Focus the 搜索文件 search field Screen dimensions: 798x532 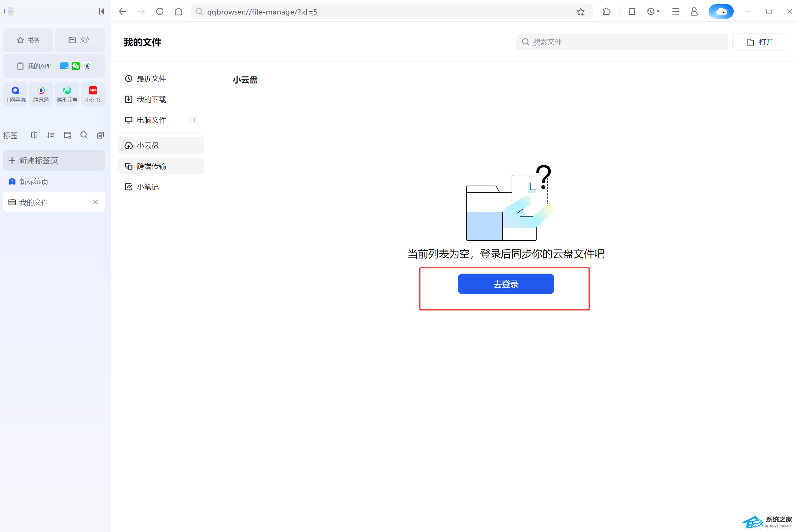click(623, 42)
